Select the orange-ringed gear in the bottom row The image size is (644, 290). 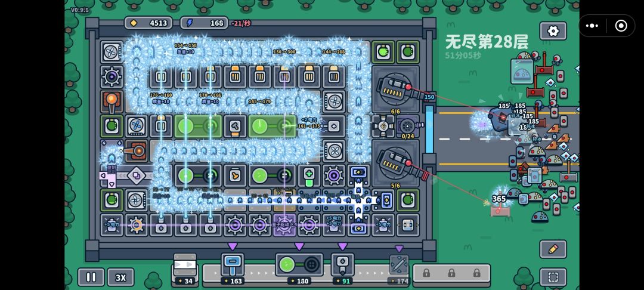pos(137,225)
